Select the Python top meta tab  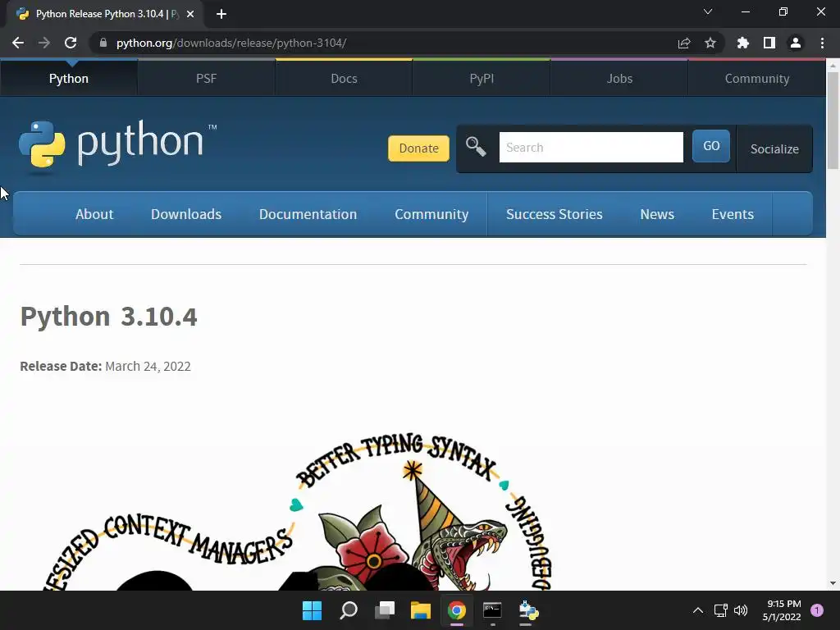[x=69, y=78]
